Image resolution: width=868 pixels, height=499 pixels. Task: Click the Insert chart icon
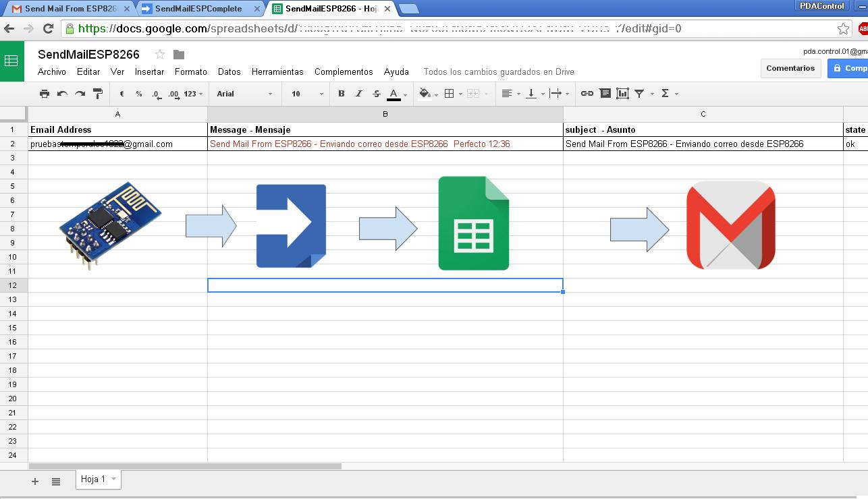(x=622, y=94)
